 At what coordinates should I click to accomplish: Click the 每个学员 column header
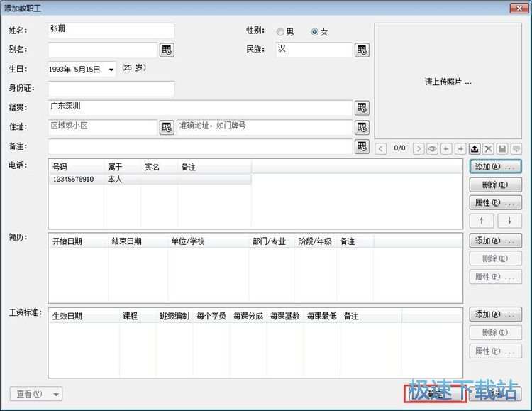211,316
